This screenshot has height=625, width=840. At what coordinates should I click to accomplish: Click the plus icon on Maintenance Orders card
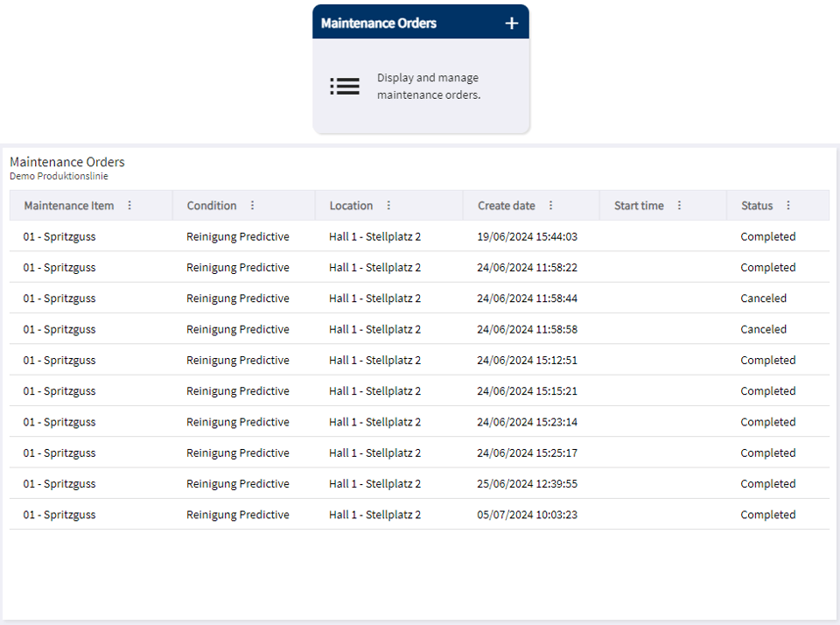511,23
